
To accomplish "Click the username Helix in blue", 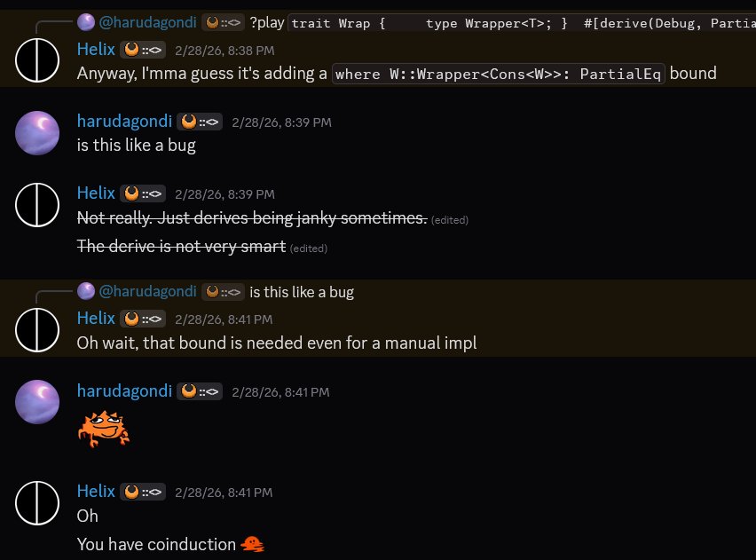I will click(95, 50).
